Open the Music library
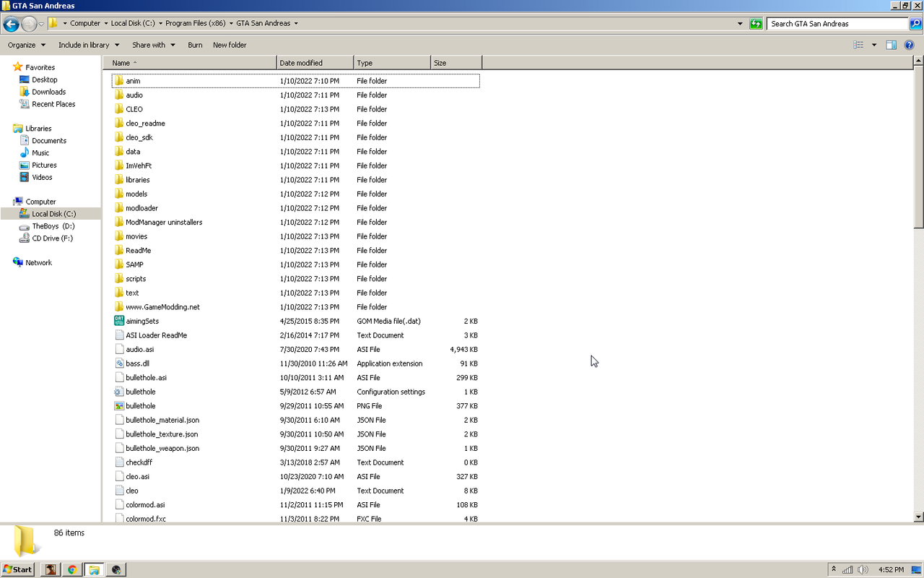This screenshot has height=578, width=924. click(x=40, y=153)
